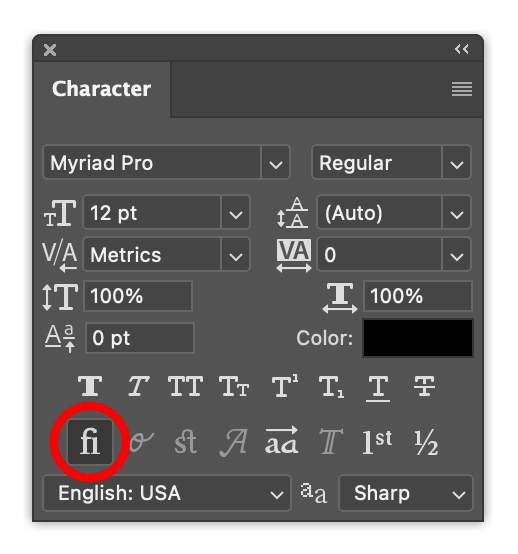518x554 pixels.
Task: Click the Titling Alternates icon
Action: [x=331, y=442]
